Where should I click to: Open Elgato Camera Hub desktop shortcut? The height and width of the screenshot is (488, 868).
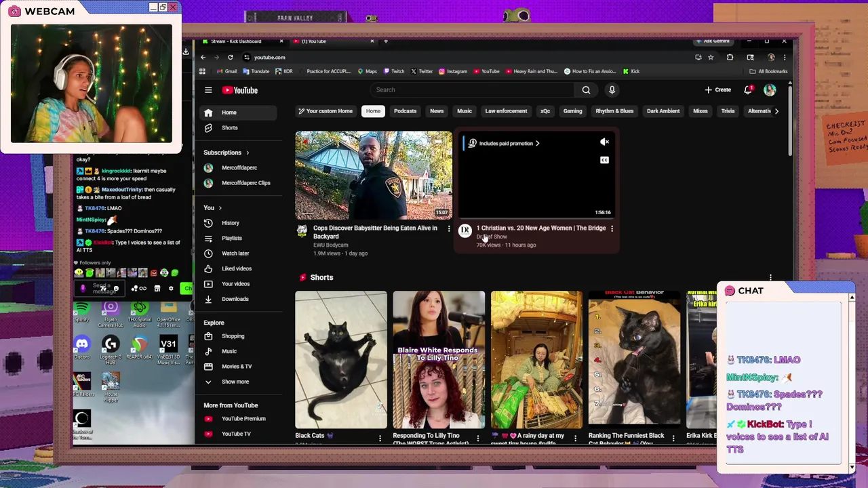click(x=111, y=315)
